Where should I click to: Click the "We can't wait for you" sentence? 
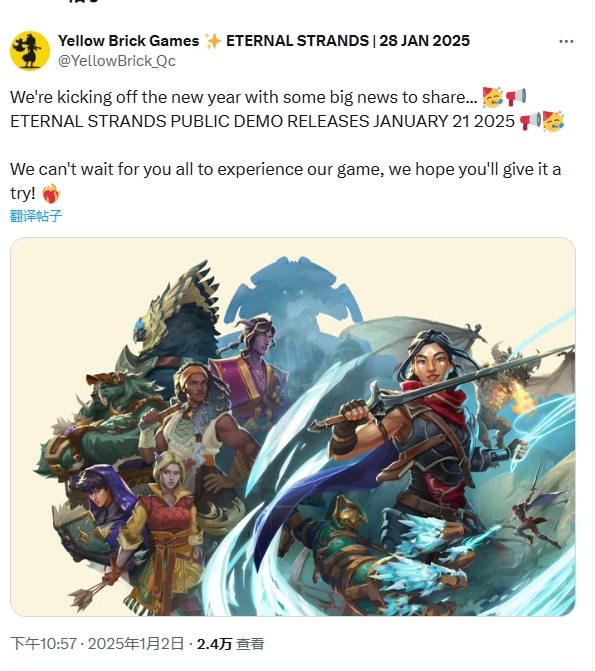point(286,181)
